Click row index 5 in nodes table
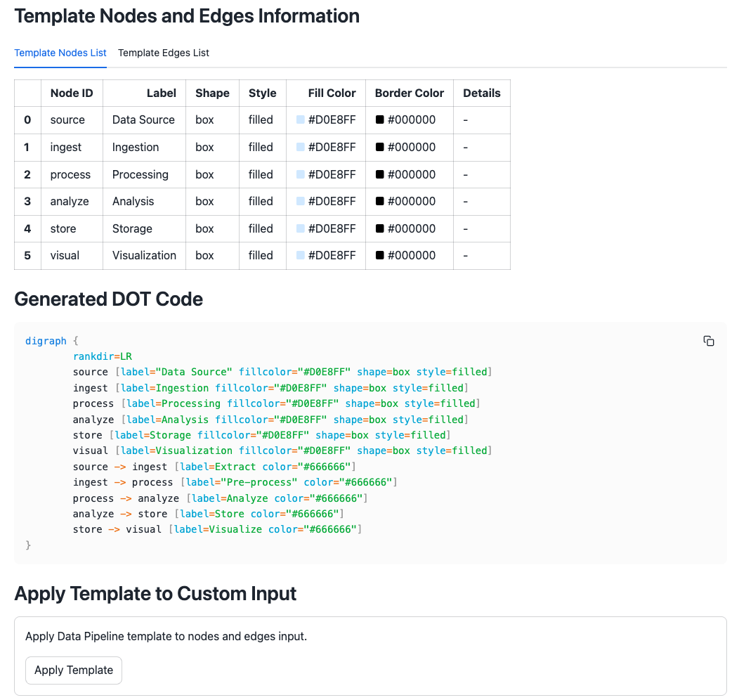 27,256
